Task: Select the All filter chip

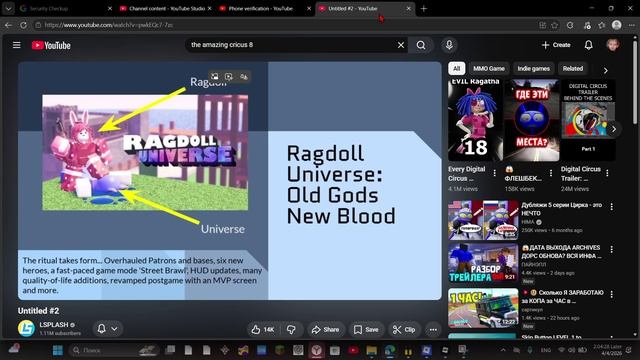Action: [456, 69]
